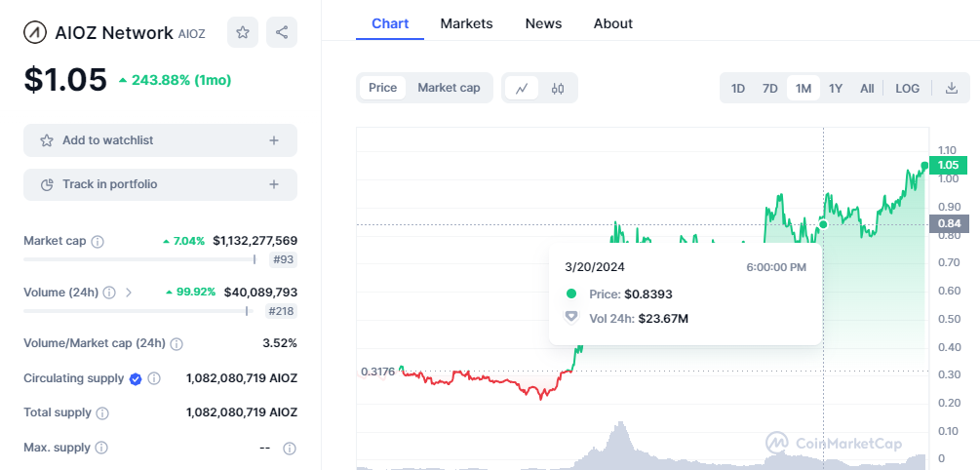Open Volume (24h) info icon
This screenshot has height=470, width=980.
[109, 293]
